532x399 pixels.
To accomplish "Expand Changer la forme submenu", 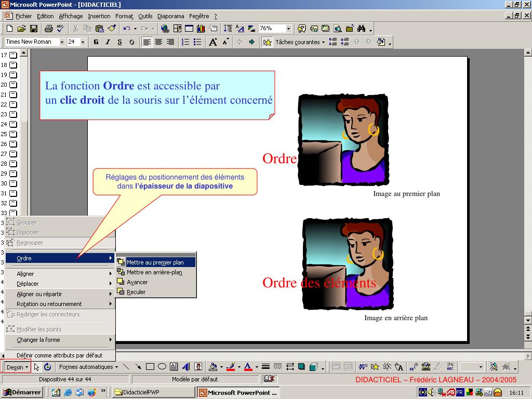I will point(60,340).
